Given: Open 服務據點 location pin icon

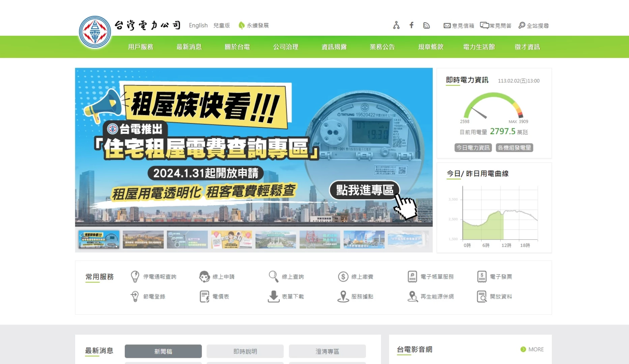Looking at the screenshot, I should point(343,297).
